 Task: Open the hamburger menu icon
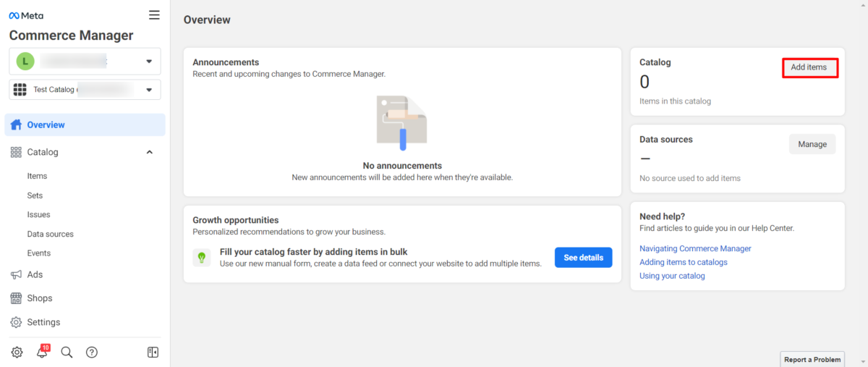tap(154, 14)
